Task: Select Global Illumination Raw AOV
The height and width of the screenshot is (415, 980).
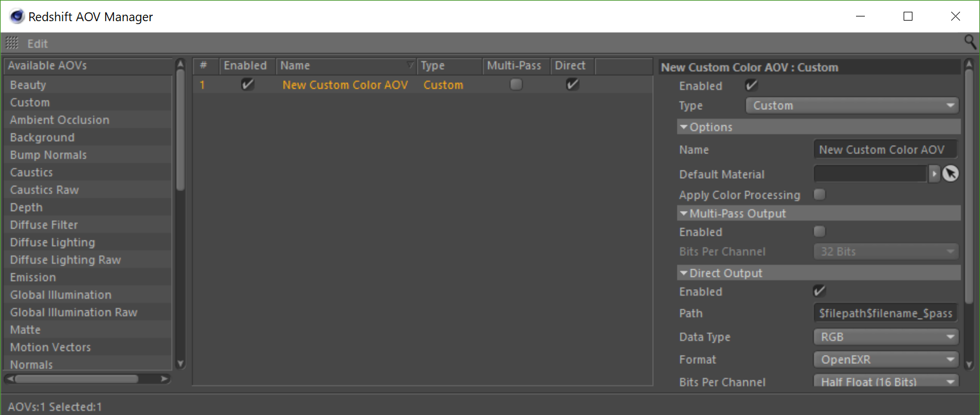Action: coord(88,312)
